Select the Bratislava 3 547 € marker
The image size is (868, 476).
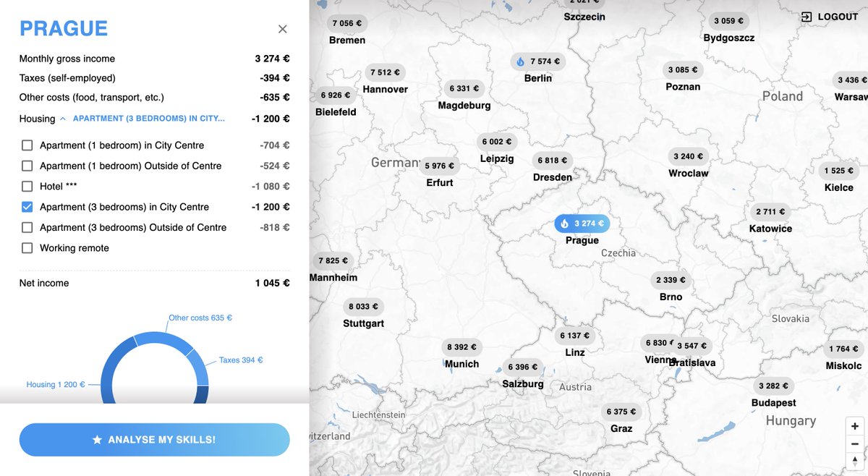[x=693, y=346]
